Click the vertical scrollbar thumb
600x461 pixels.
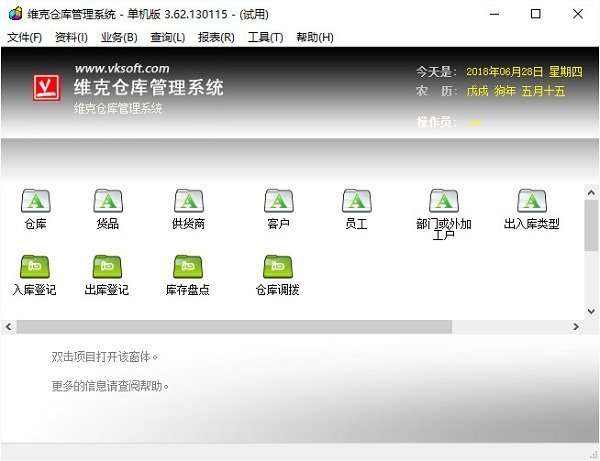591,225
